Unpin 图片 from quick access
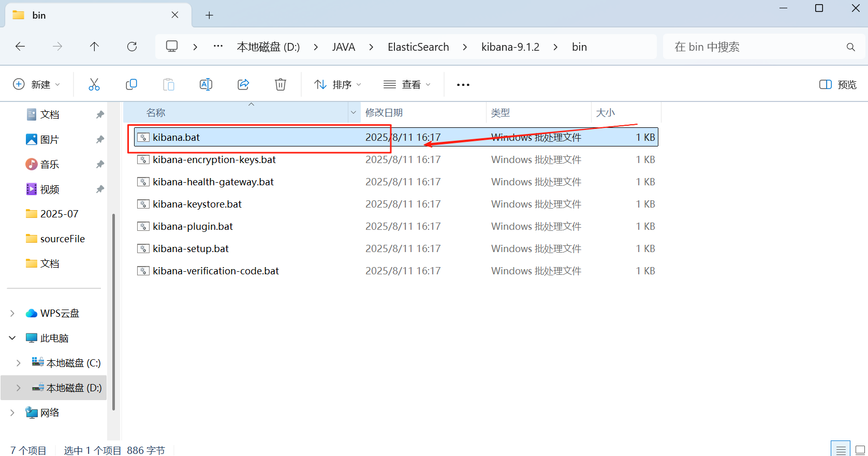Screen dimensions: 868x456 point(100,139)
